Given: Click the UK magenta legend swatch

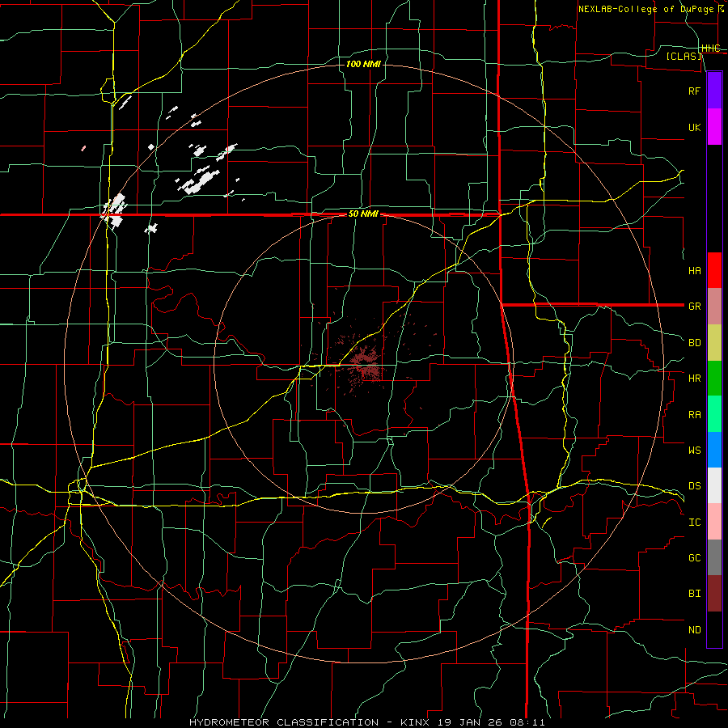Looking at the screenshot, I should pos(714,127).
